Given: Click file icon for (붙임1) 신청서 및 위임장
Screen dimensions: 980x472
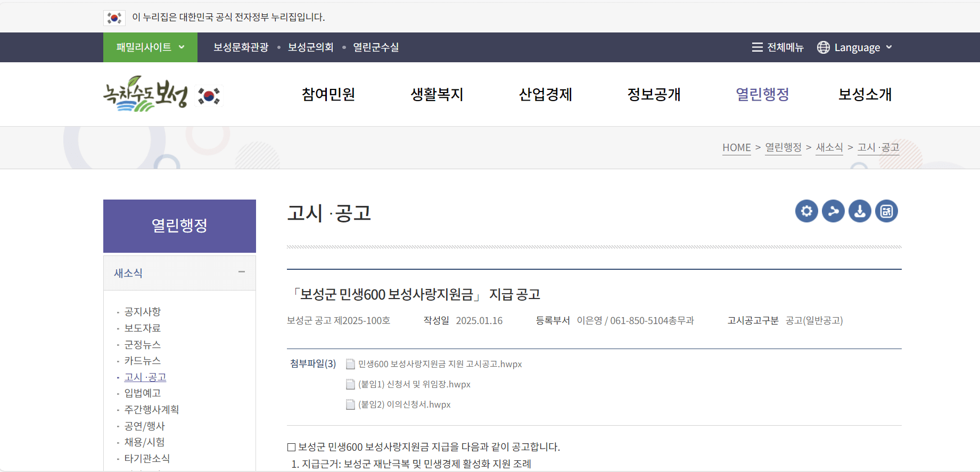Looking at the screenshot, I should pyautogui.click(x=350, y=384).
